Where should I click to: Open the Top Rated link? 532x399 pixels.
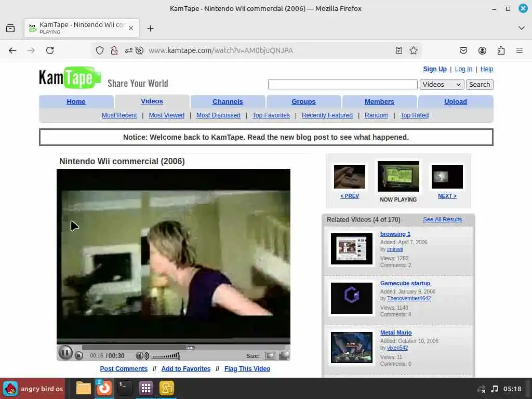coord(414,115)
